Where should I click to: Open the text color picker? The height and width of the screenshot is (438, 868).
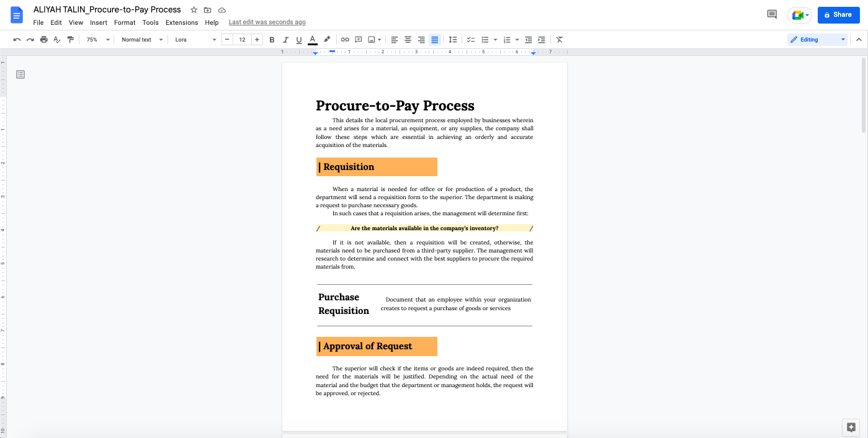click(x=313, y=40)
